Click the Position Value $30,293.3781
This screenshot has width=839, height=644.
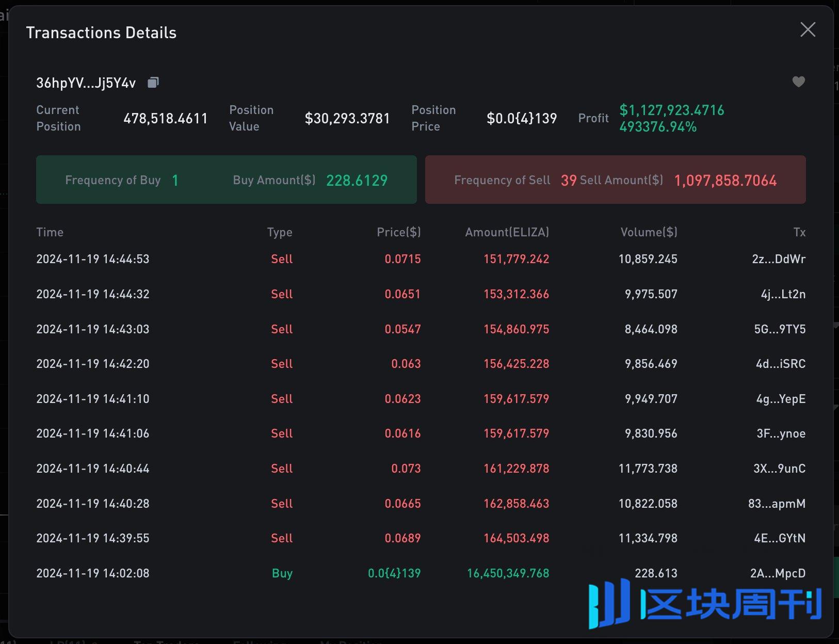pos(347,119)
